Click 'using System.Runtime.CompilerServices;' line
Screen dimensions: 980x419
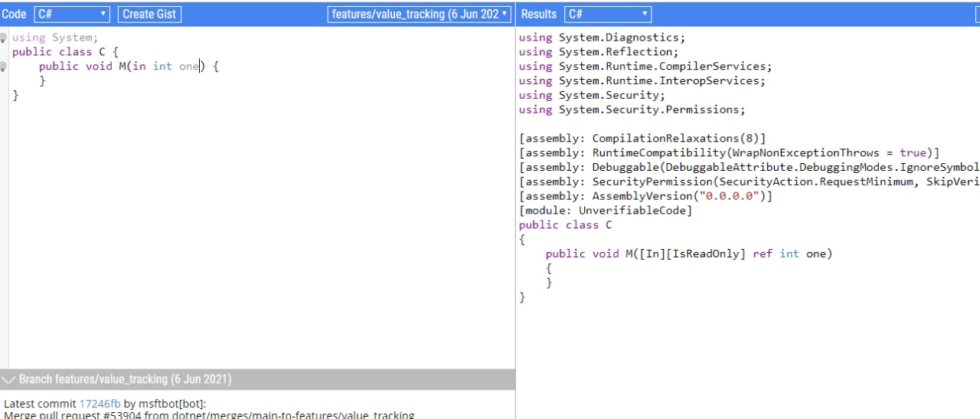[645, 67]
